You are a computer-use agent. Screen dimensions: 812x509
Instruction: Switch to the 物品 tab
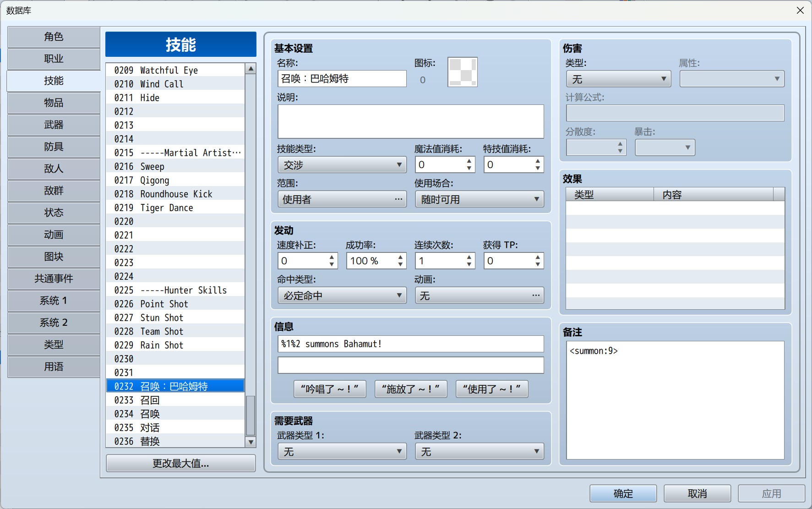pos(54,103)
